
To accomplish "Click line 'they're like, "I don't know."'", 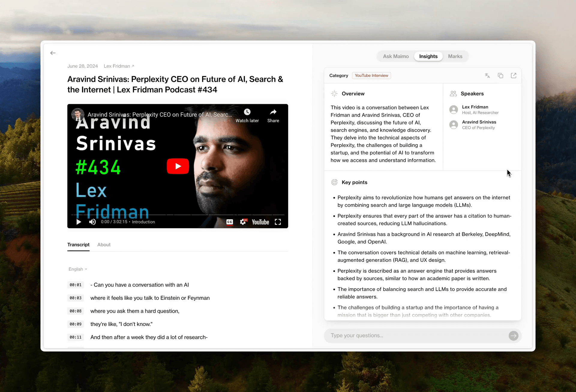I will (121, 324).
